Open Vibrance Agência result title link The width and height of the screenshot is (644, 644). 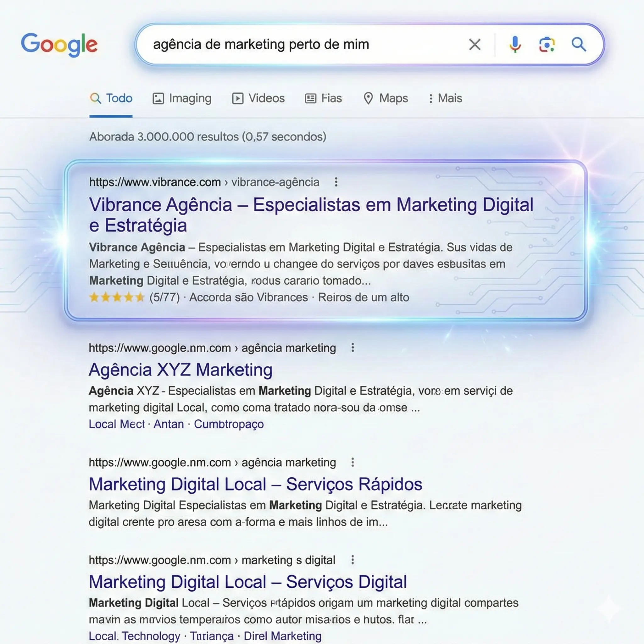tap(311, 215)
